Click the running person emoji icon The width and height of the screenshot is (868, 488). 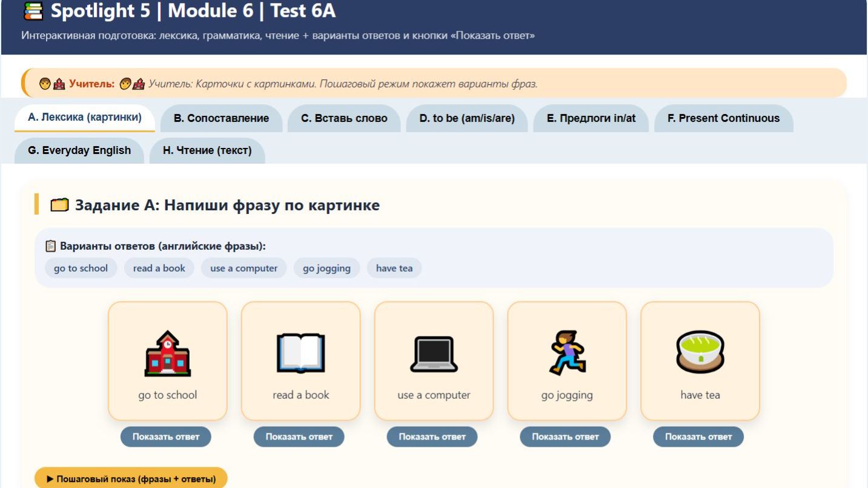(x=567, y=354)
